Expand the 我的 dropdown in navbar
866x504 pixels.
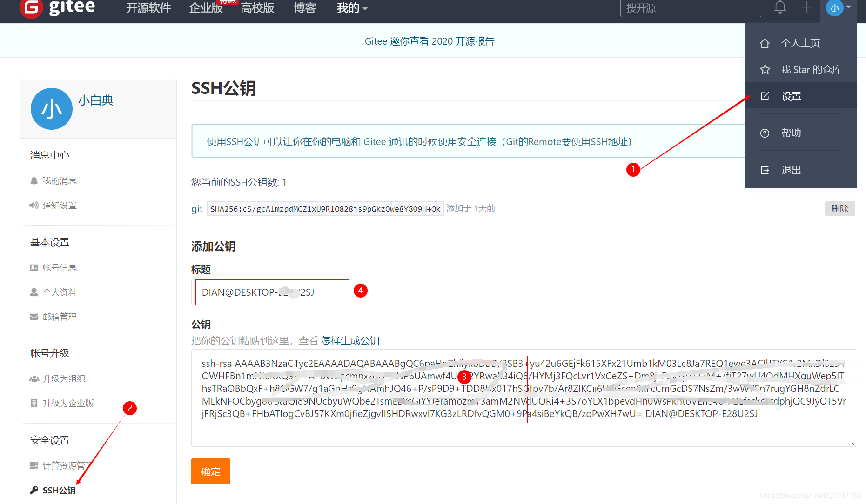[x=352, y=8]
